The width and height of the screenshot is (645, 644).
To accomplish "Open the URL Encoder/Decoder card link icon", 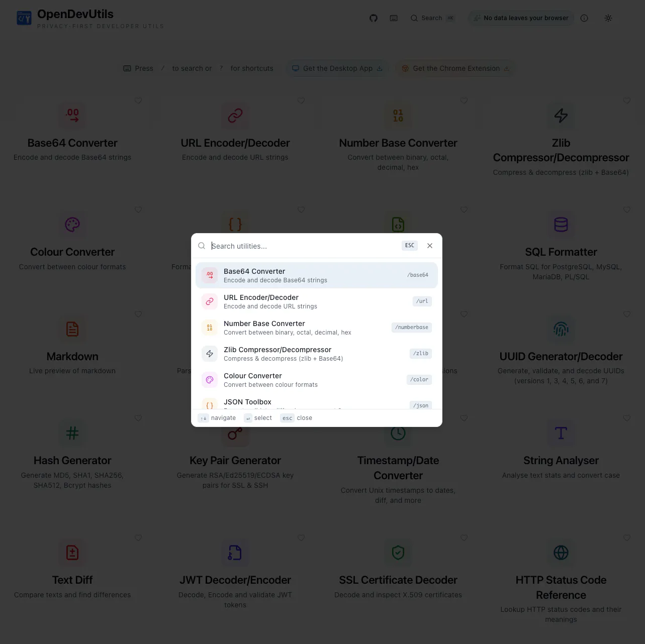I will [235, 116].
